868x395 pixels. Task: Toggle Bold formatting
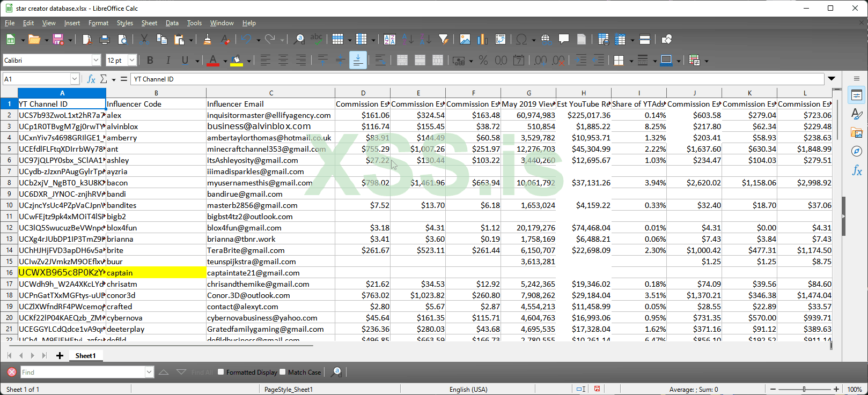150,61
